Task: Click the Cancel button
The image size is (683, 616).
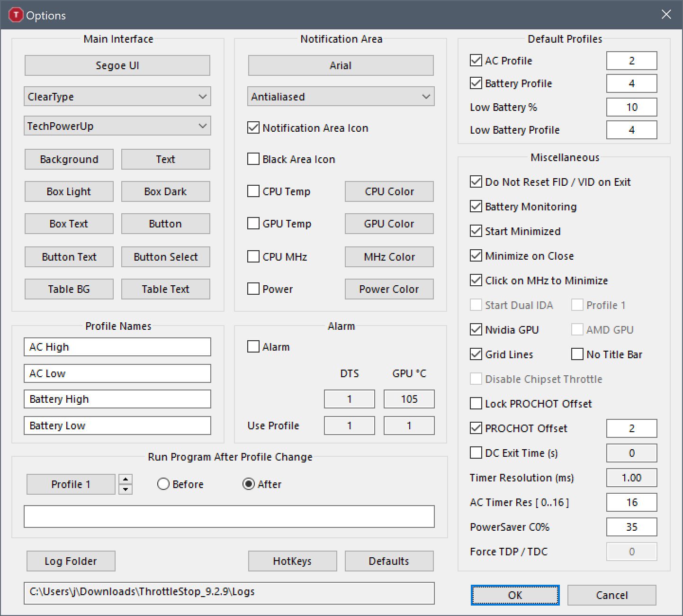Action: point(612,595)
